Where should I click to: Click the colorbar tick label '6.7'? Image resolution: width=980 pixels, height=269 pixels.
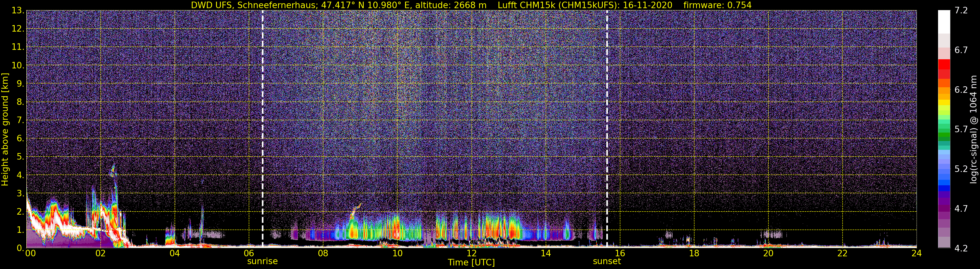pyautogui.click(x=961, y=50)
